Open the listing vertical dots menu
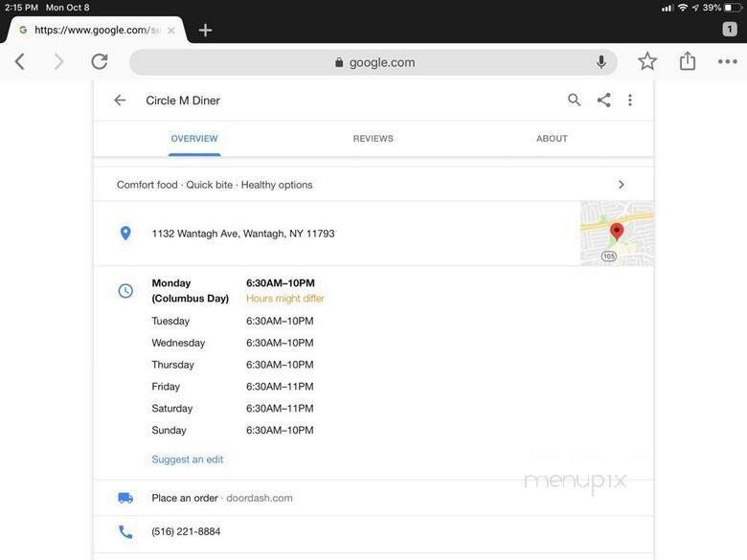Image resolution: width=747 pixels, height=560 pixels. coord(630,100)
